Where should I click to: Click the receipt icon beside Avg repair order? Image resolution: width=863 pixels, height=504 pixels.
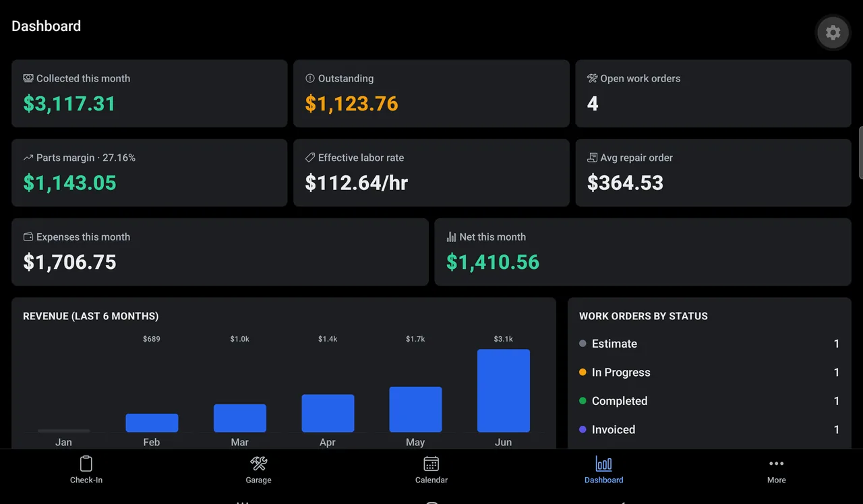click(x=593, y=158)
